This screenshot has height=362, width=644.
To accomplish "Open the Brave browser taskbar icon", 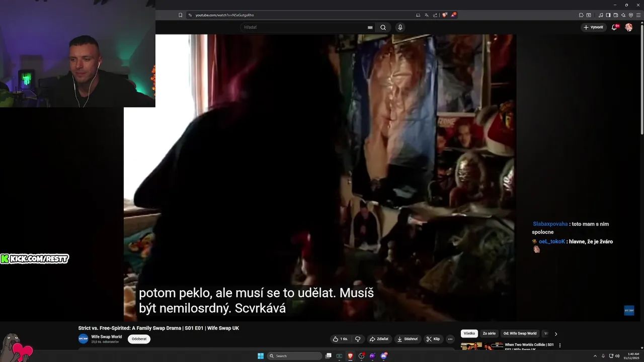I will pyautogui.click(x=350, y=356).
